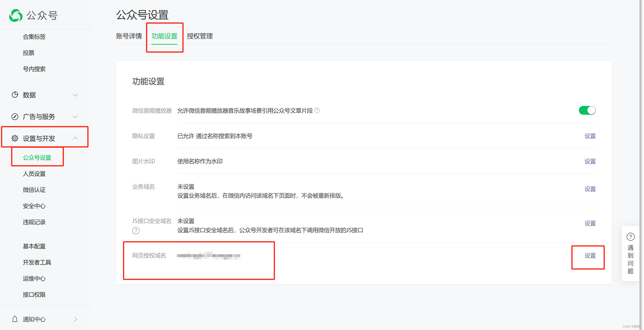Click the 广告与服务 compass icon
The image size is (644, 330).
coord(15,117)
